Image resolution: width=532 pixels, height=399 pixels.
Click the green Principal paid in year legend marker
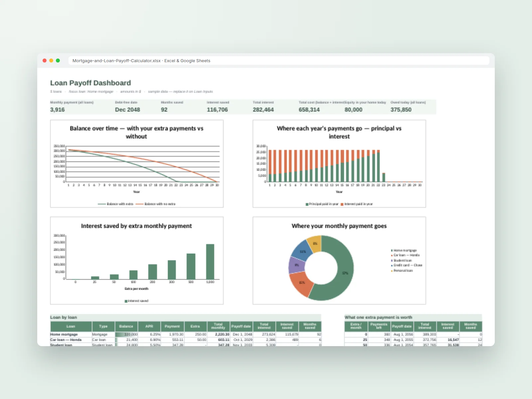(x=307, y=204)
